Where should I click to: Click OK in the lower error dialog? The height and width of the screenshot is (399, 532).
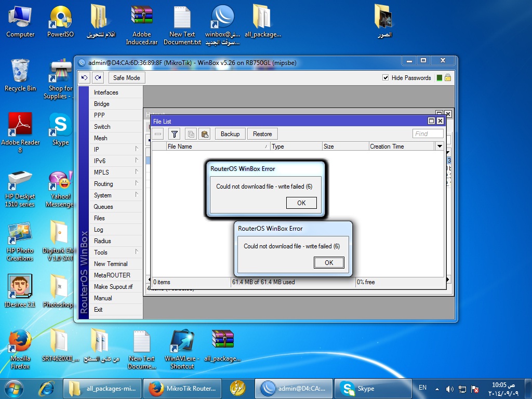329,262
